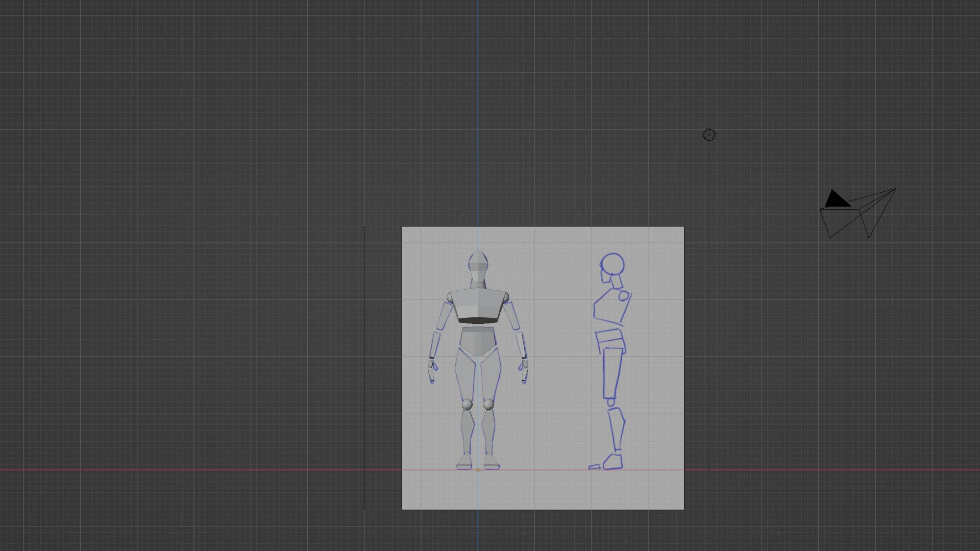This screenshot has height=551, width=980.
Task: Select the upper arm on screen-left side
Action: (445, 316)
